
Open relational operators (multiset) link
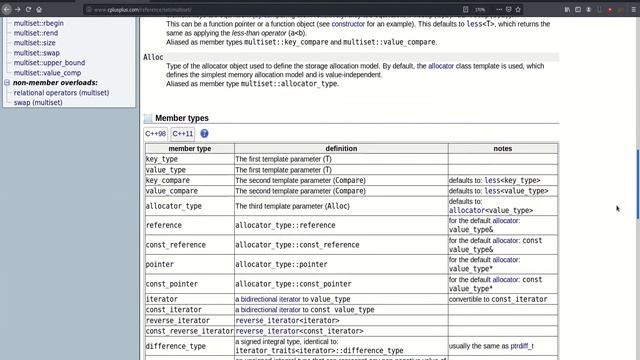(61, 93)
